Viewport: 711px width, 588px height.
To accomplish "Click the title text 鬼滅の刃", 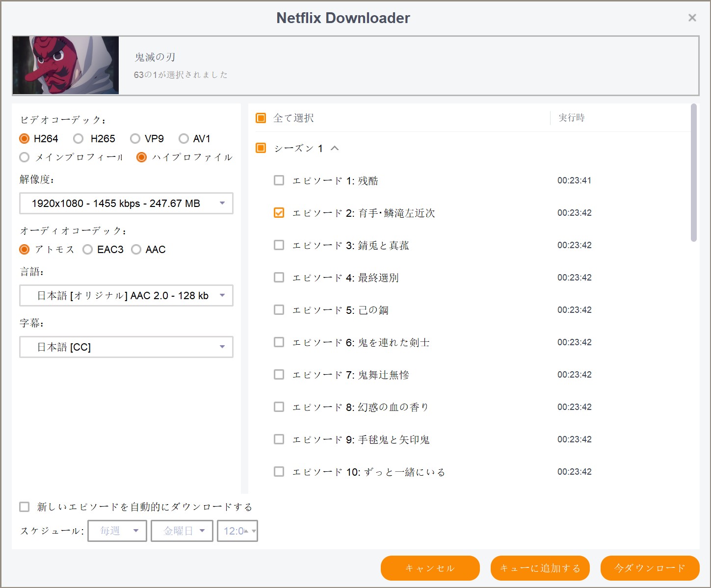I will pyautogui.click(x=155, y=57).
